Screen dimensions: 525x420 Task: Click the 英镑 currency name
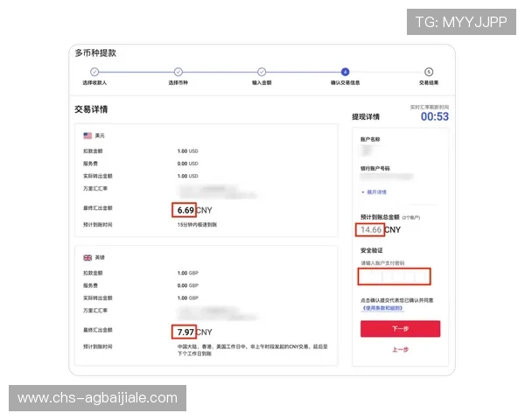coord(100,257)
